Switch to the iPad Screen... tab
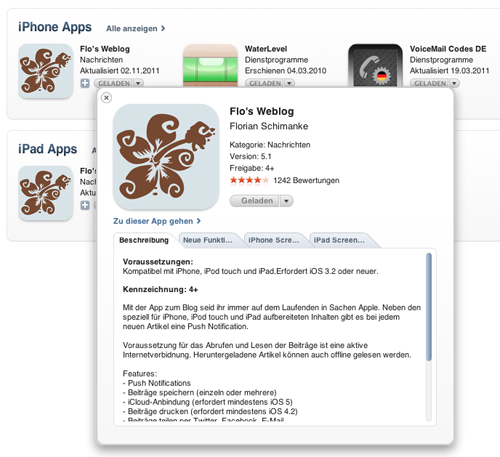500x457 pixels. coord(341,240)
